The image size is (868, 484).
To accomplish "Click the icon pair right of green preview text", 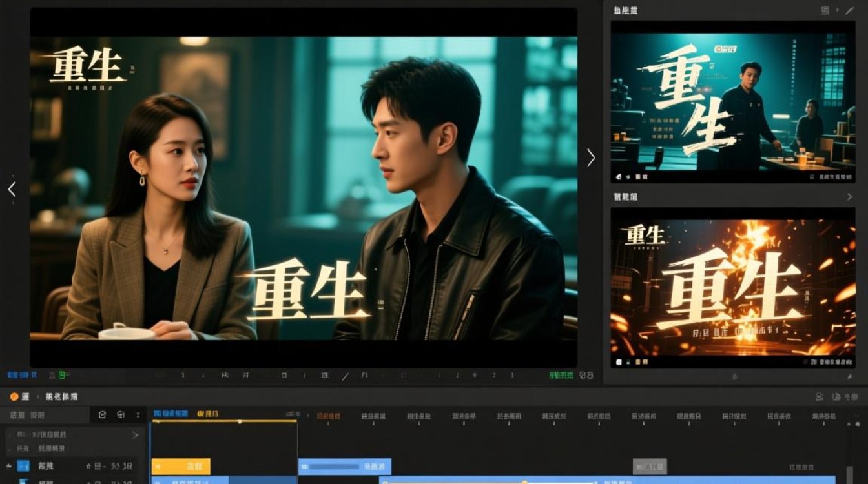I will coord(586,375).
